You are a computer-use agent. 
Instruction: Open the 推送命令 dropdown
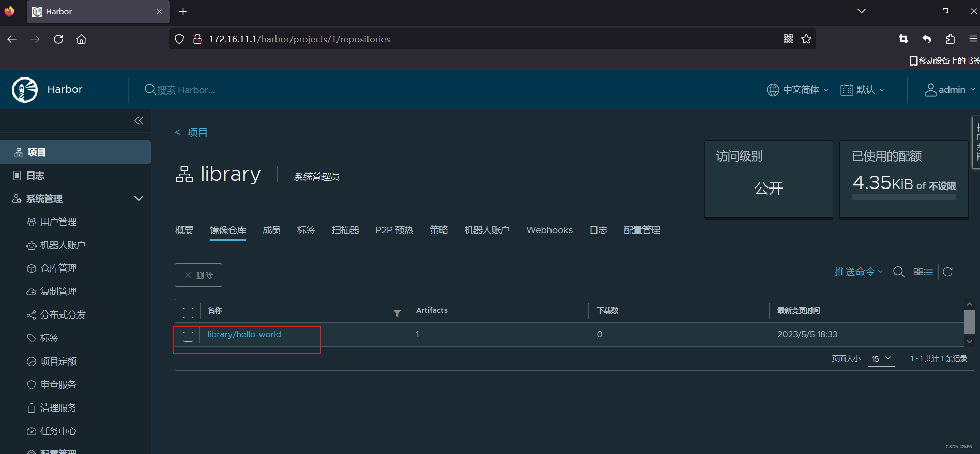859,272
